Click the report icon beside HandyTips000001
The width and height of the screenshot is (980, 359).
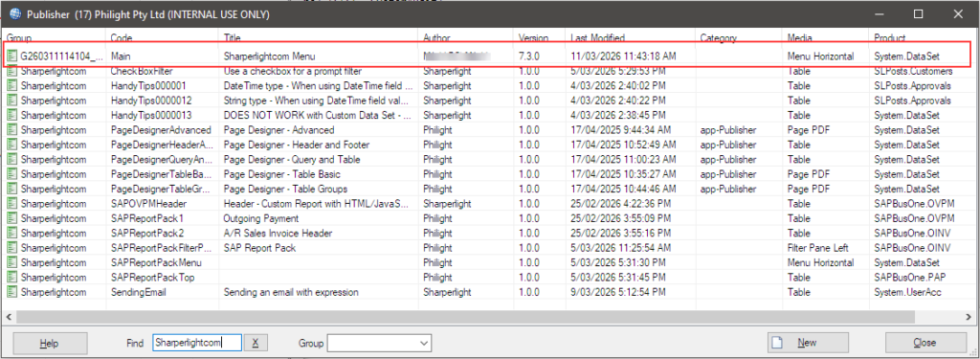pos(11,86)
